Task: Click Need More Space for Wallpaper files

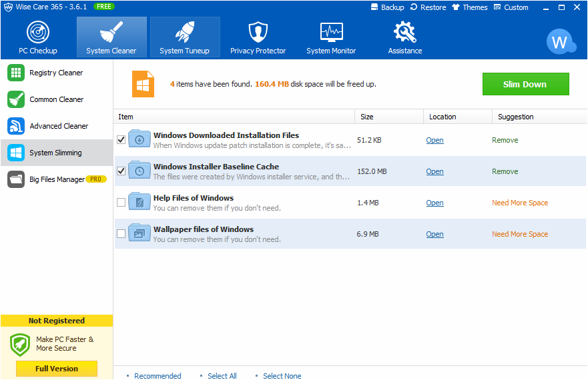Action: 520,234
